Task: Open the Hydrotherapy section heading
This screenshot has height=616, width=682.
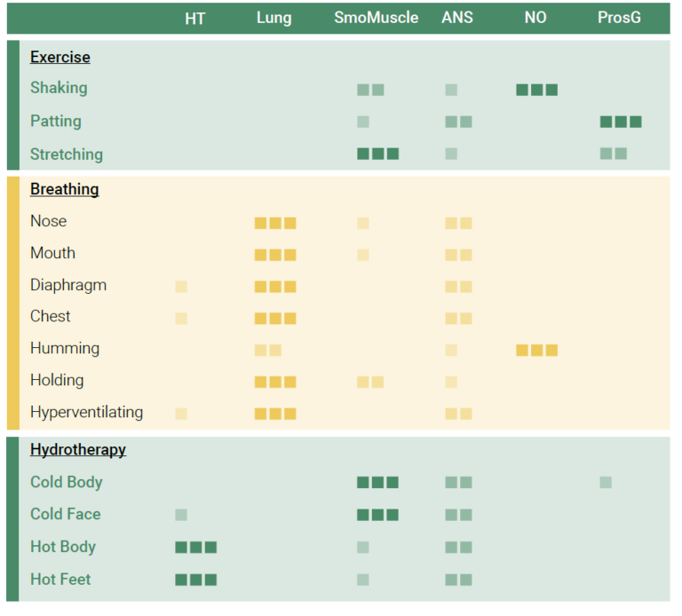Action: click(78, 450)
